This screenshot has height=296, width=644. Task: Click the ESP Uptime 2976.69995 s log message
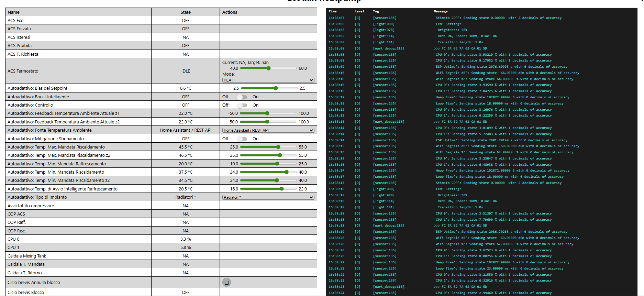click(501, 67)
